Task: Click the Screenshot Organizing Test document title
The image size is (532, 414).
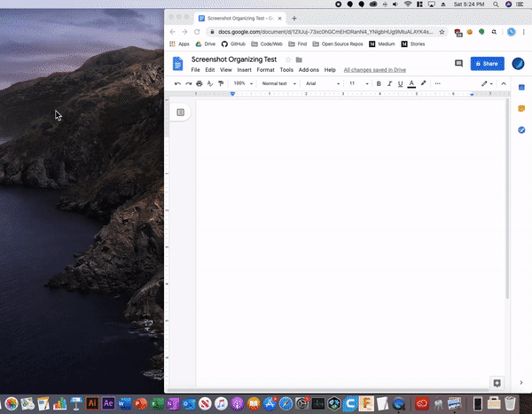Action: tap(234, 59)
